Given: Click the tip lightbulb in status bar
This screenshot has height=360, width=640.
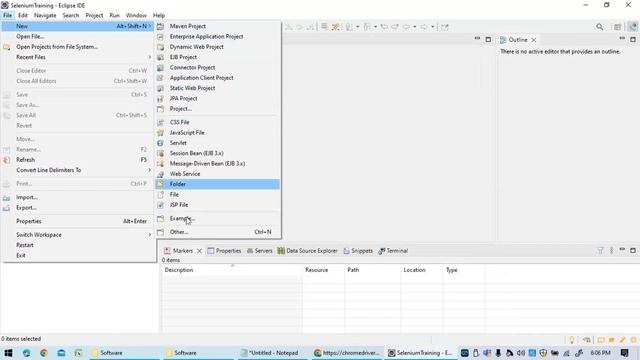Looking at the screenshot, I should [572, 340].
